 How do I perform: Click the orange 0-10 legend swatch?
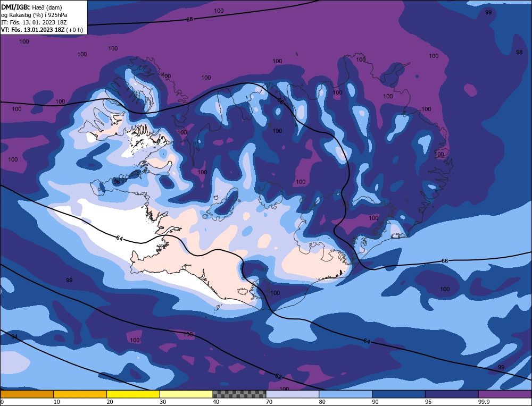tap(27, 394)
